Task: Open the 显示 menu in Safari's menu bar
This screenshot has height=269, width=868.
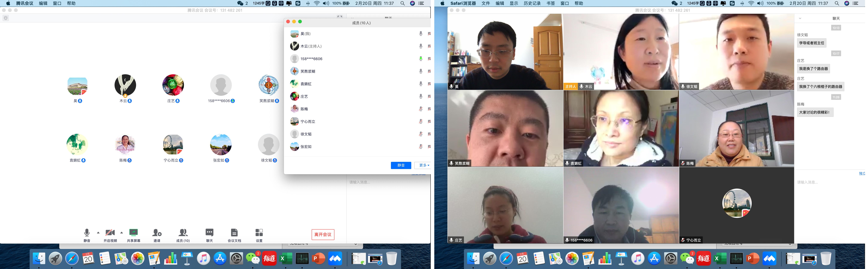Action: tap(514, 3)
